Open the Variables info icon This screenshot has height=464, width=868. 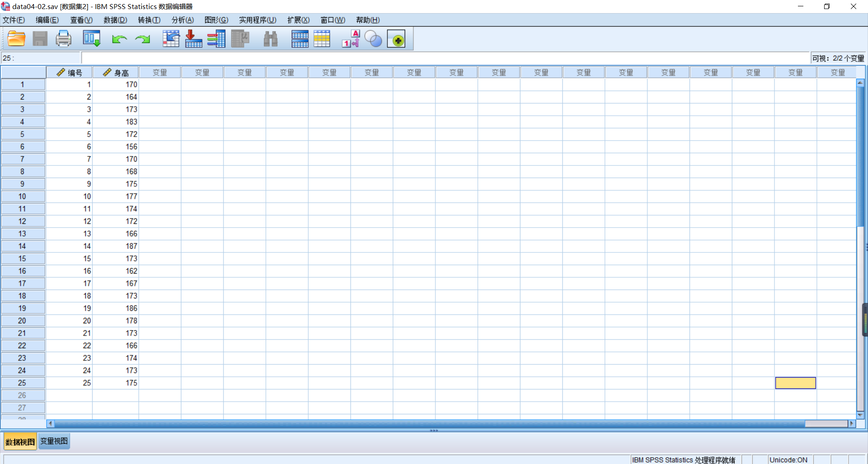pos(217,39)
